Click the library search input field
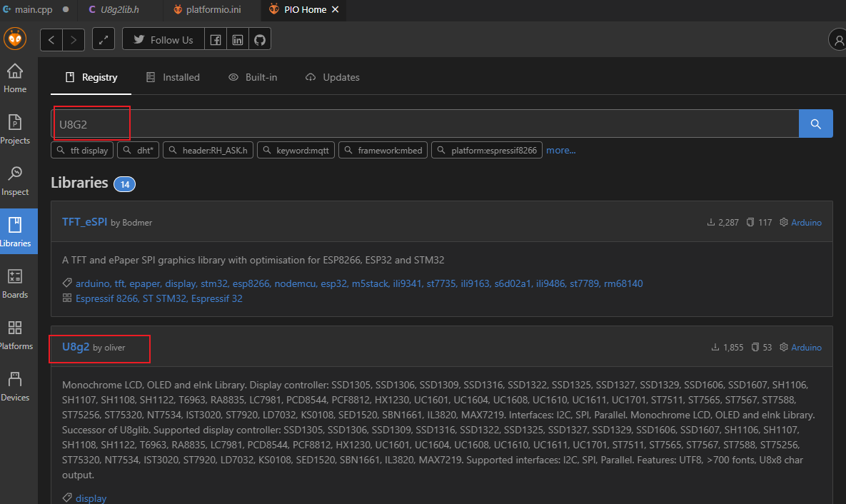 click(x=428, y=124)
